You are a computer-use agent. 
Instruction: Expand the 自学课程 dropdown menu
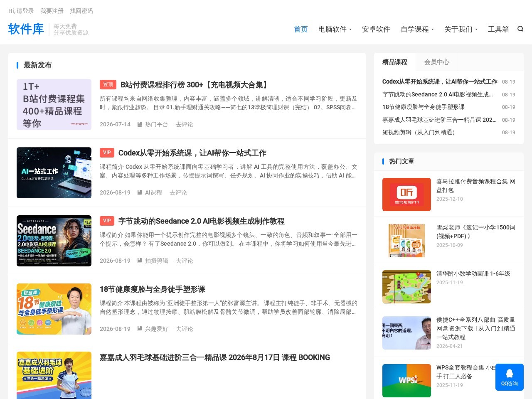(417, 29)
